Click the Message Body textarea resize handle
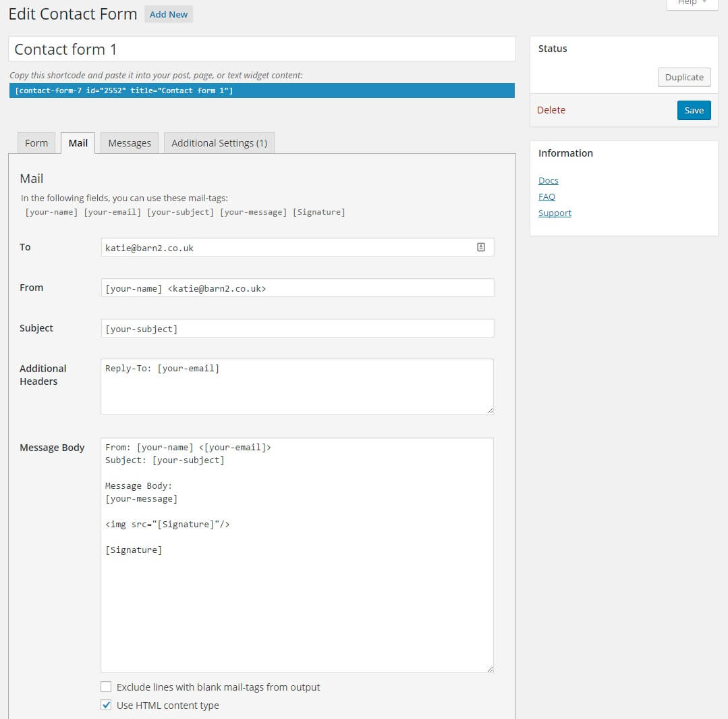Image resolution: width=728 pixels, height=719 pixels. click(490, 668)
